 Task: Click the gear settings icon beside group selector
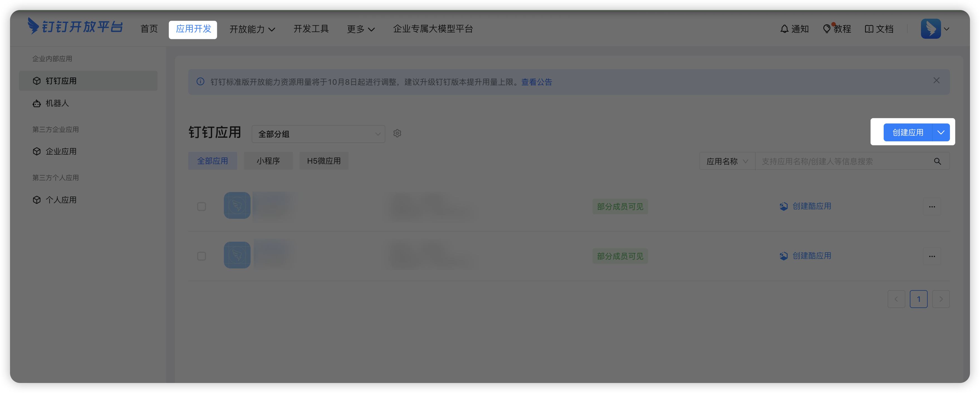[397, 133]
